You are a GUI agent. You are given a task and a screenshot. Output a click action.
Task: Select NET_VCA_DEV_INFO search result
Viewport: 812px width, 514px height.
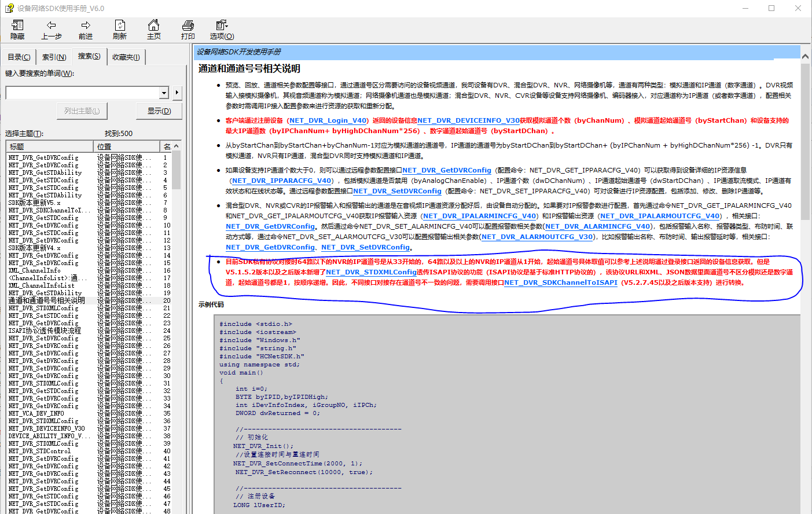(x=36, y=413)
